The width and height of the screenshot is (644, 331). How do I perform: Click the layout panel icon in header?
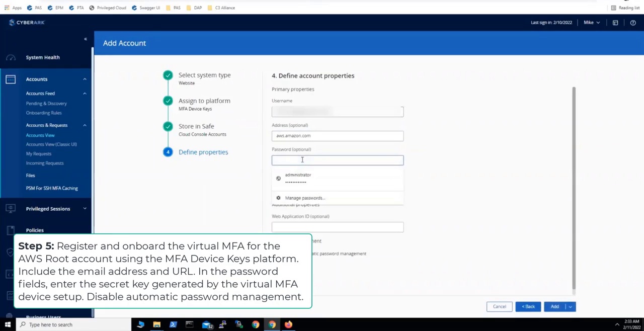coord(615,22)
